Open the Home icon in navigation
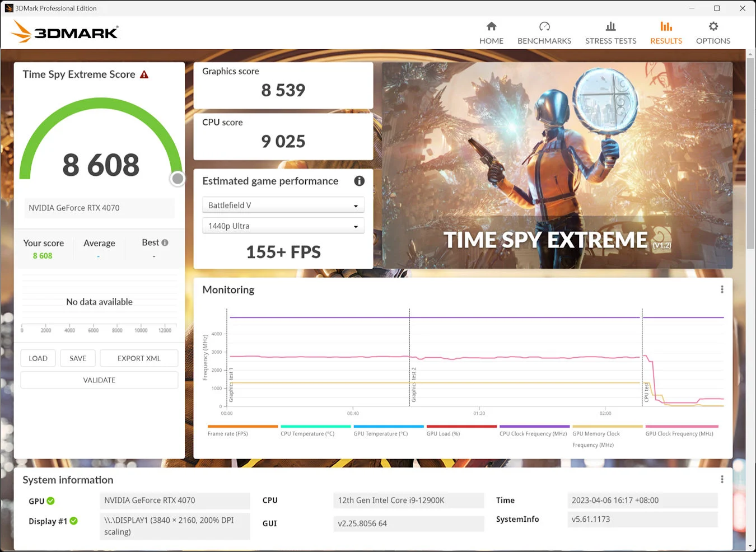This screenshot has width=756, height=552. [x=491, y=26]
